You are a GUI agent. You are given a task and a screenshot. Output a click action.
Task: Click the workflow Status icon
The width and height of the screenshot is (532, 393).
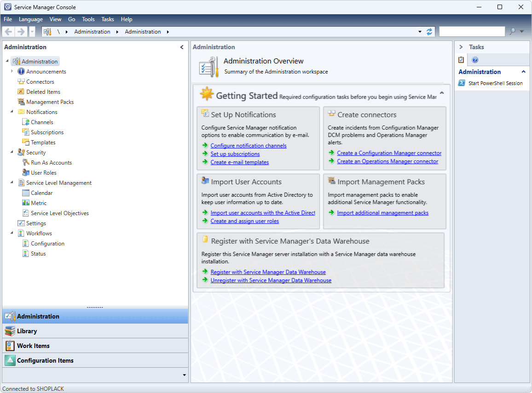tap(25, 253)
